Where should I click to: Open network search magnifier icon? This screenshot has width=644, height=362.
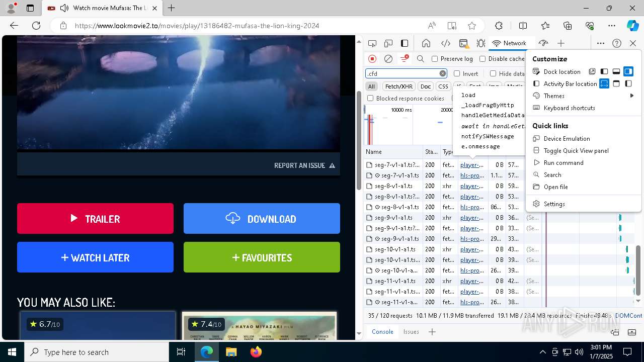421,59
